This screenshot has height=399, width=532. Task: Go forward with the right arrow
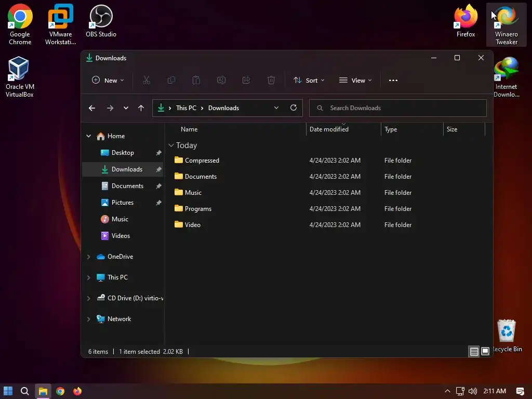[x=110, y=108]
